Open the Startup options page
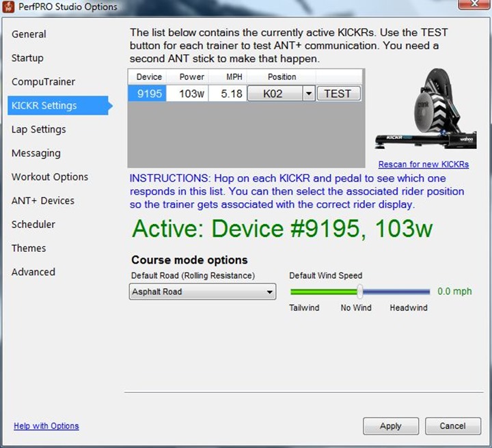The image size is (492, 448). 27,58
